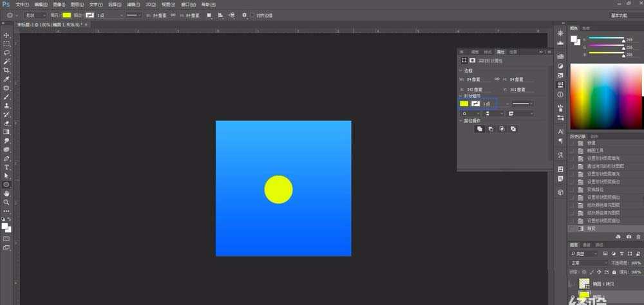Open the stroke line style dropdown in options bar
The width and height of the screenshot is (644, 305).
(134, 15)
